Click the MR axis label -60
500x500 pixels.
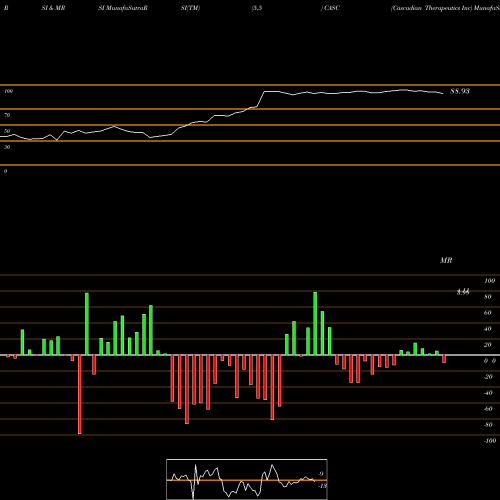[488, 409]
